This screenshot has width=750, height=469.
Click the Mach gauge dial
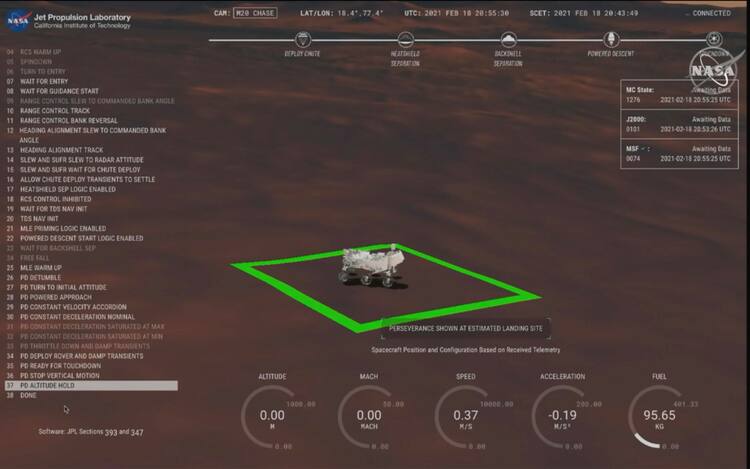pos(369,417)
